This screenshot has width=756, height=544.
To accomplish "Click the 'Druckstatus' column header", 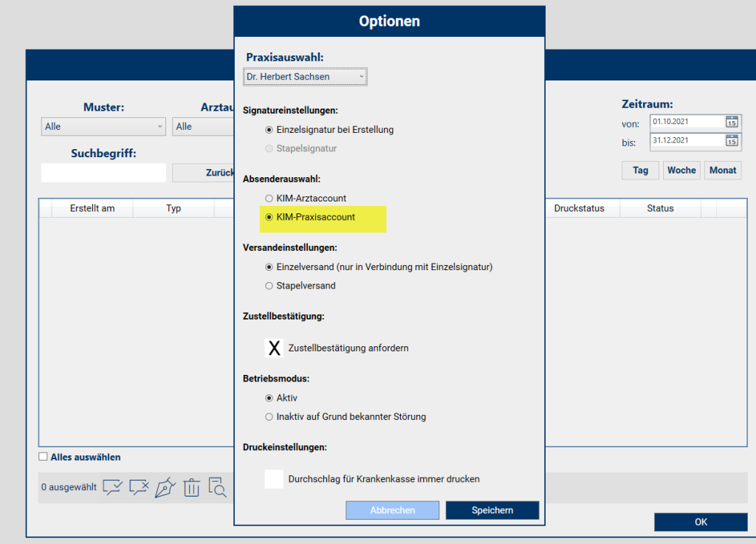I will coord(579,209).
